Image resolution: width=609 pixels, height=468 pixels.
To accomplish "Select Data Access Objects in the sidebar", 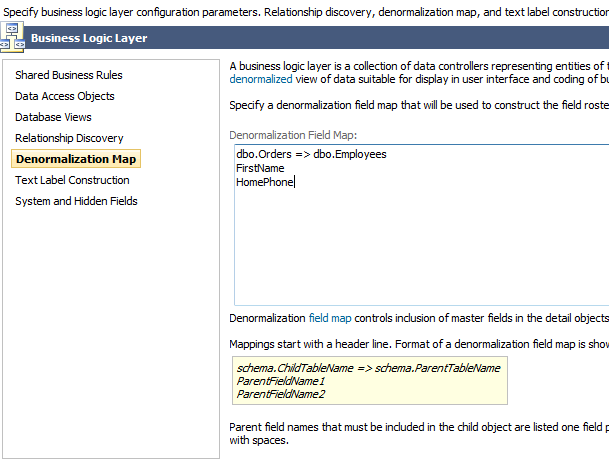I will 65,96.
